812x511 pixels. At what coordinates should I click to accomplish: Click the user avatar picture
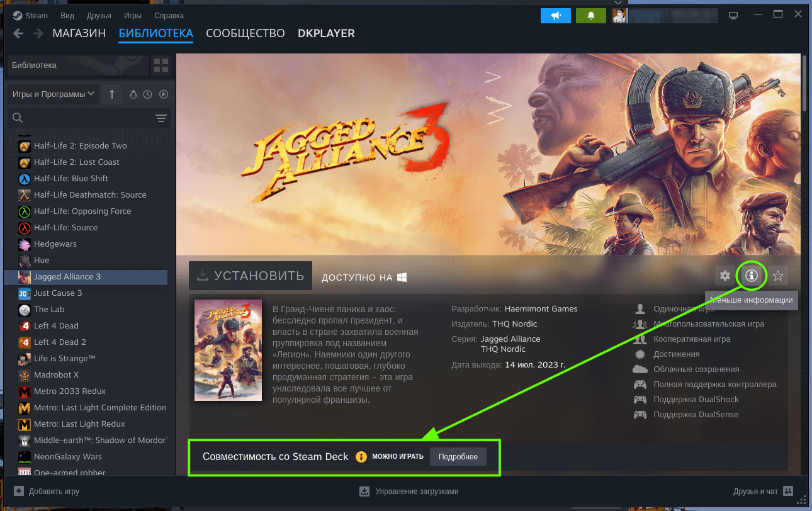[x=620, y=16]
